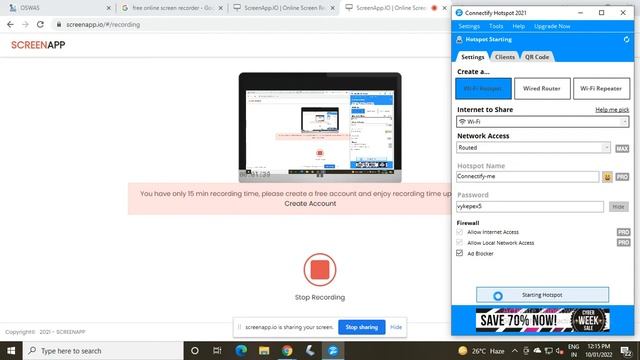640x360 pixels.
Task: Click the PRO badge beside Hotspot Name
Action: tap(622, 177)
